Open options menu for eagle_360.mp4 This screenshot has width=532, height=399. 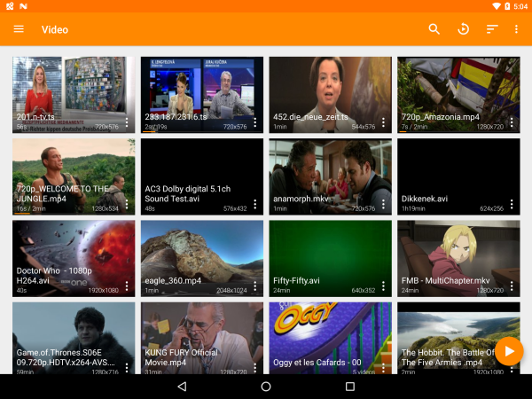click(x=255, y=286)
